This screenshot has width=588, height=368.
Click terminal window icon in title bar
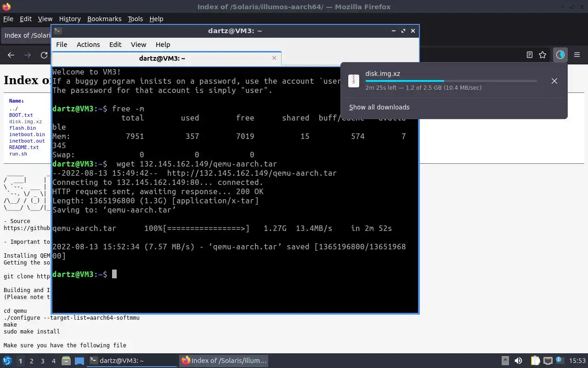57,31
